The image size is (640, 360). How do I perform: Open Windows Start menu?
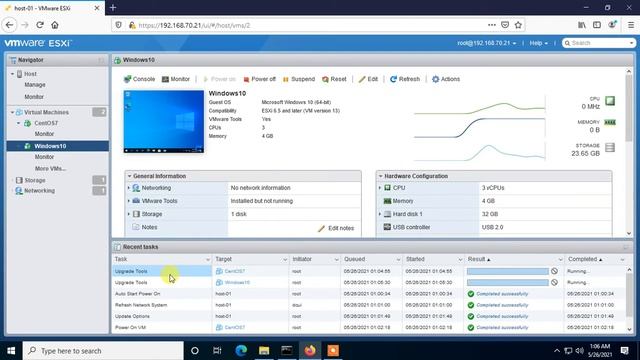[x=11, y=351]
